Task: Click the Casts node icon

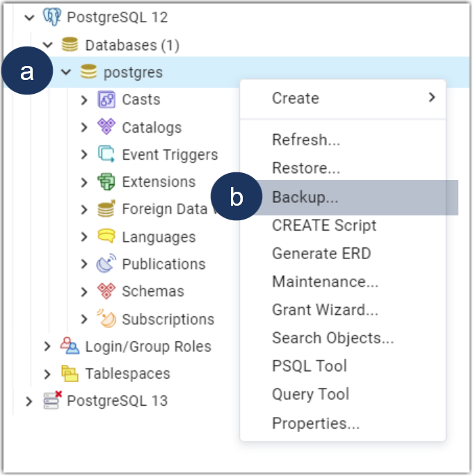Action: coord(106,100)
